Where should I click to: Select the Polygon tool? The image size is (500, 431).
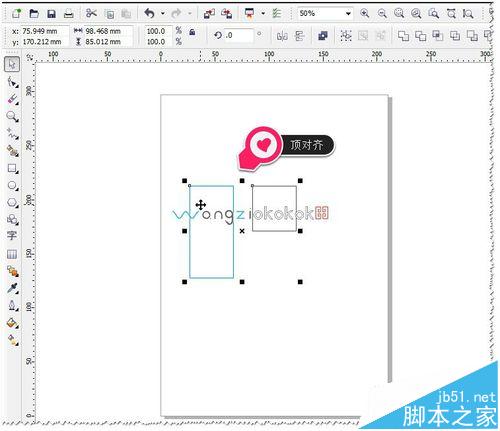tap(13, 203)
